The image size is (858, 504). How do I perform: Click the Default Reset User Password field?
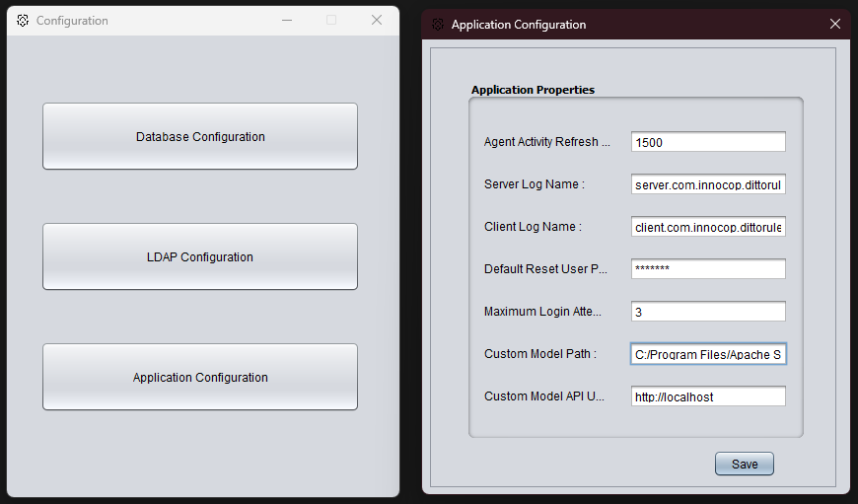708,269
